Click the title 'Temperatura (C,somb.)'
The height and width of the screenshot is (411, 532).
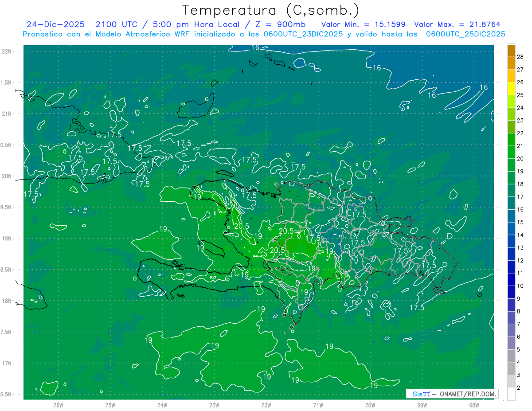(270, 10)
